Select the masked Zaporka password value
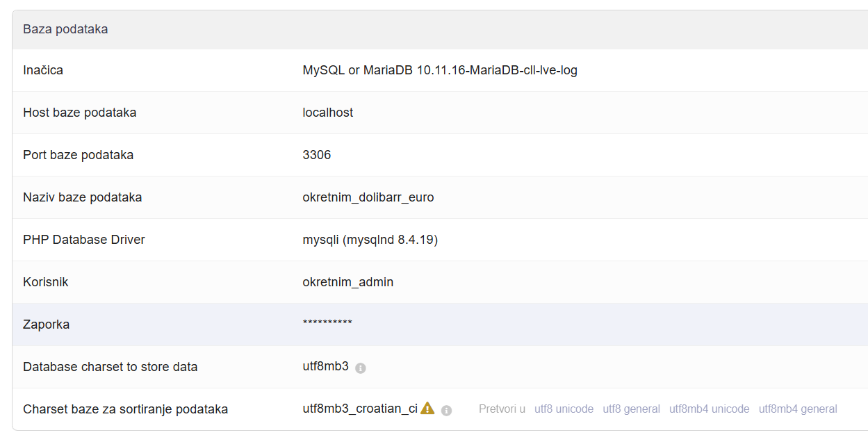The width and height of the screenshot is (868, 444). tap(327, 324)
